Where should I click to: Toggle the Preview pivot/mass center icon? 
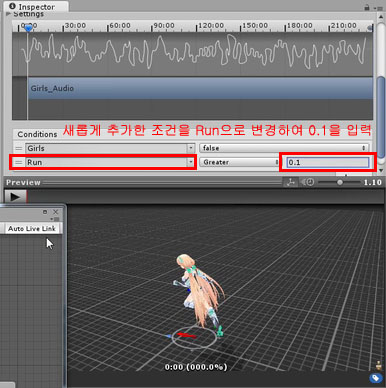(291, 182)
